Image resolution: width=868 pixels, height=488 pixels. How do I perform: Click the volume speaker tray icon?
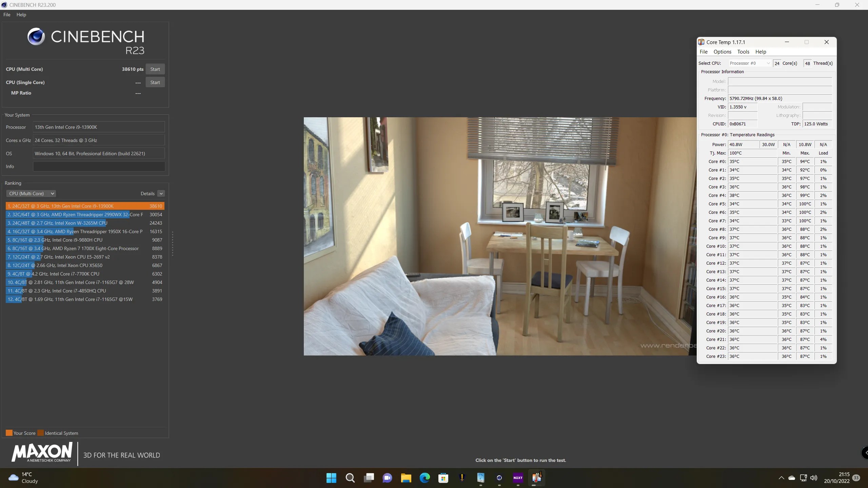coord(813,478)
